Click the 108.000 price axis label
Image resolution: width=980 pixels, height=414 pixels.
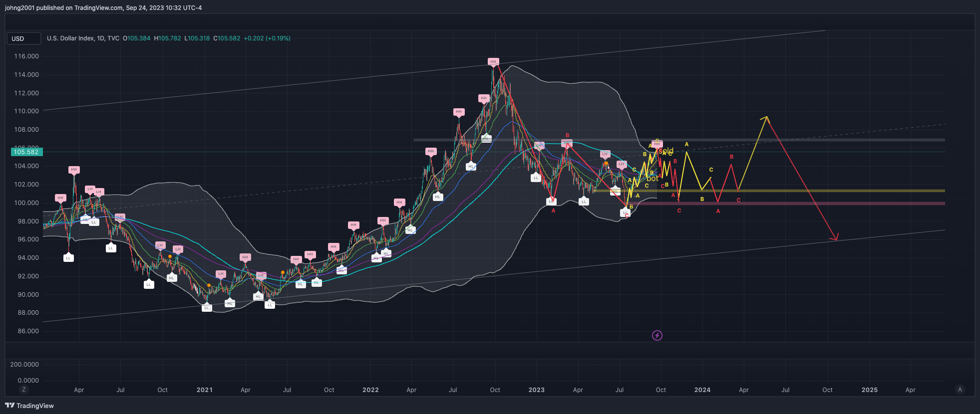[26, 130]
